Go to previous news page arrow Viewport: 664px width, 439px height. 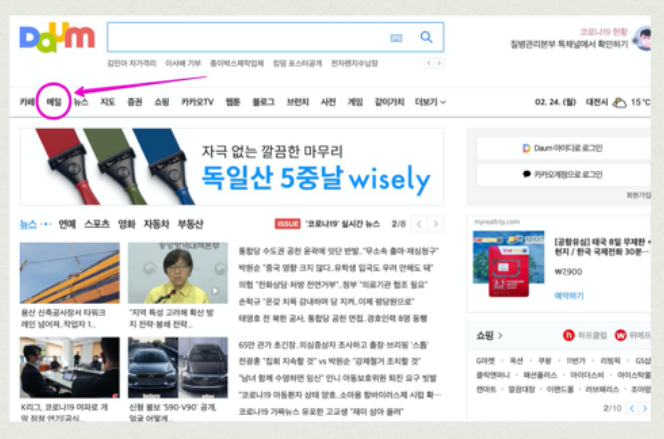[x=419, y=224]
